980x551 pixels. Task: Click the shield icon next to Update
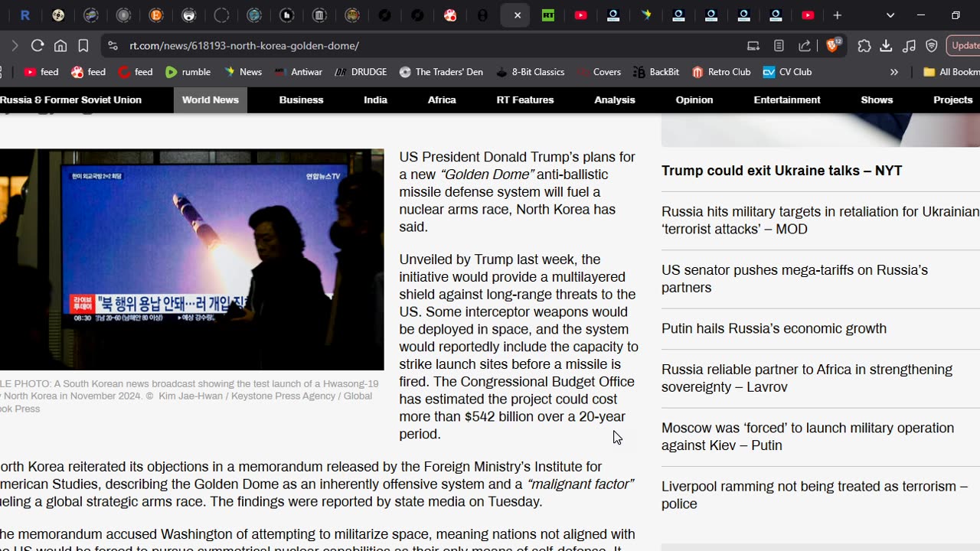932,46
